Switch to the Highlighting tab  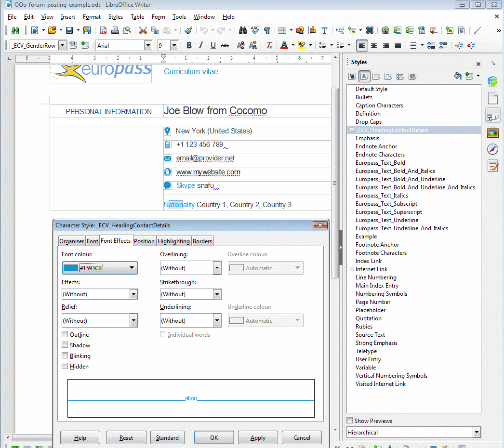coord(173,241)
